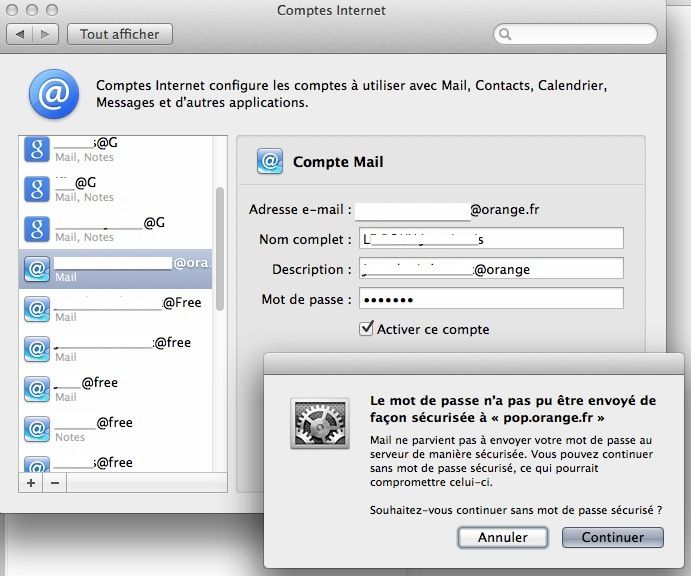The image size is (691, 576).
Task: Click the gear icon in the alert dialog
Action: [320, 423]
